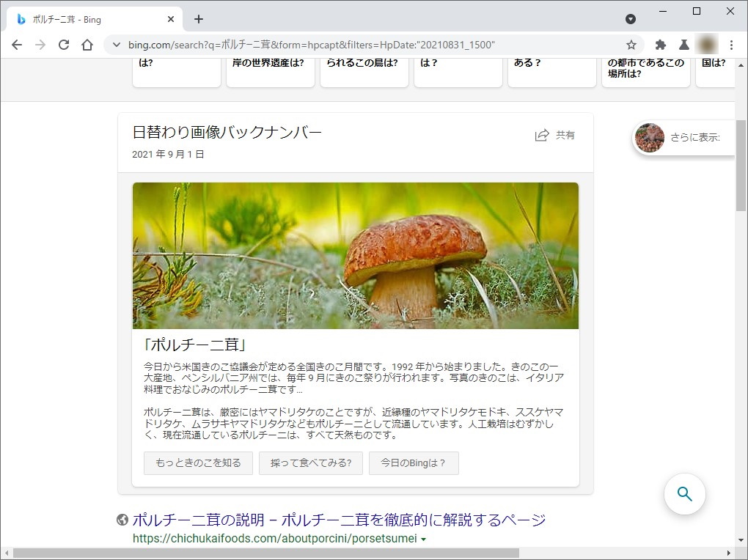
Task: Select the ポルチーニ茸 - Bing tab
Action: click(x=88, y=19)
